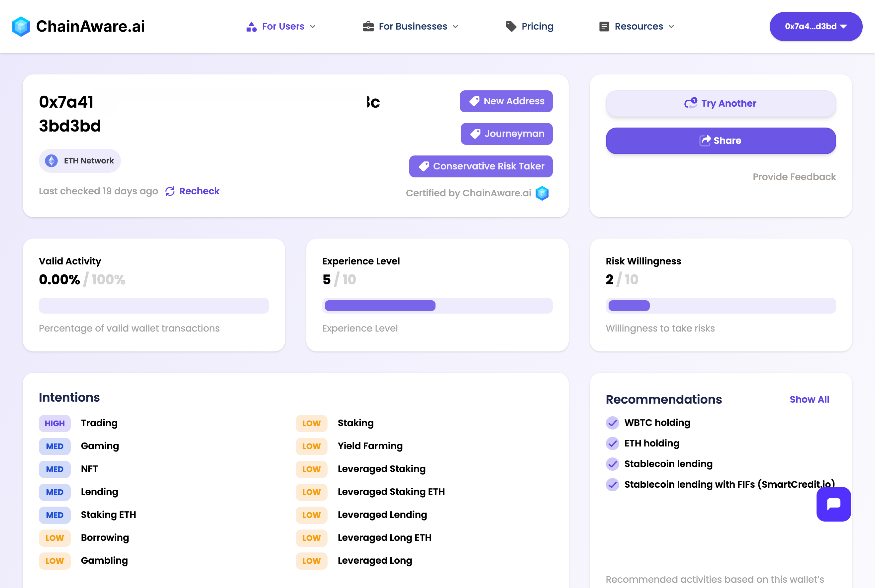Click the Ethereum icon in ETH Network badge
This screenshot has height=588, width=875.
click(51, 161)
